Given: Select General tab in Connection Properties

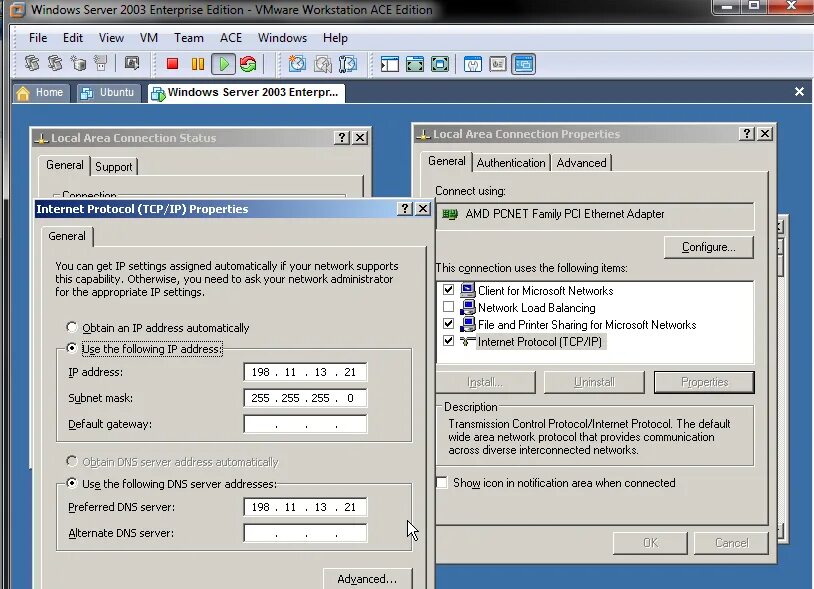Looking at the screenshot, I should point(446,161).
